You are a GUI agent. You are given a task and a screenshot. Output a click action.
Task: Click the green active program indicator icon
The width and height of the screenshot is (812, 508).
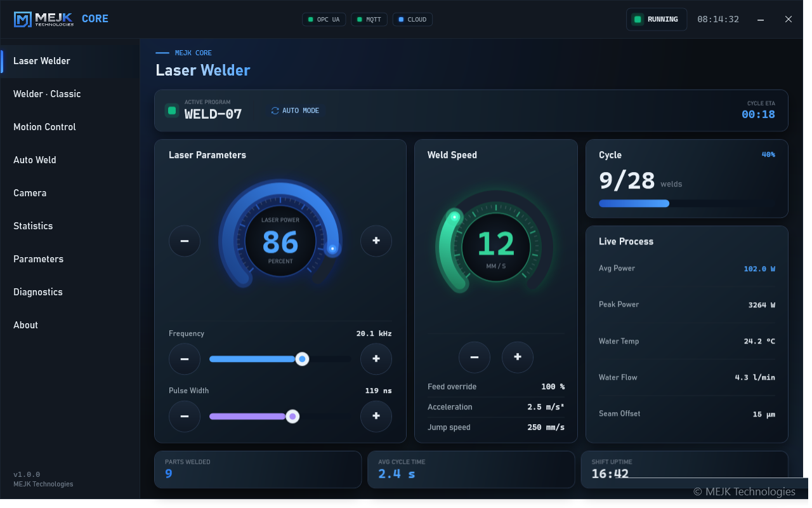171,110
